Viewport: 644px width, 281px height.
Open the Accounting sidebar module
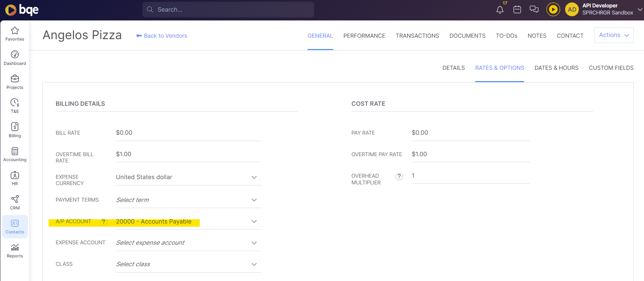pos(15,154)
